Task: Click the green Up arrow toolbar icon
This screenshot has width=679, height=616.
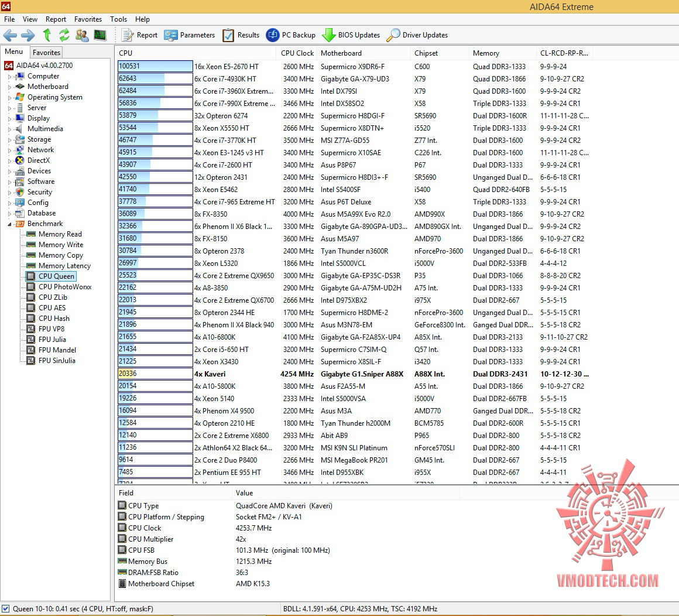Action: [47, 35]
